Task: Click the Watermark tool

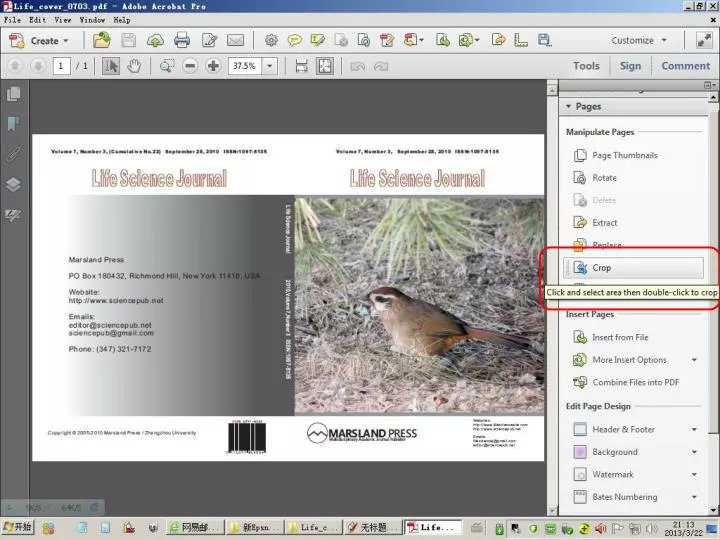Action: click(604, 474)
